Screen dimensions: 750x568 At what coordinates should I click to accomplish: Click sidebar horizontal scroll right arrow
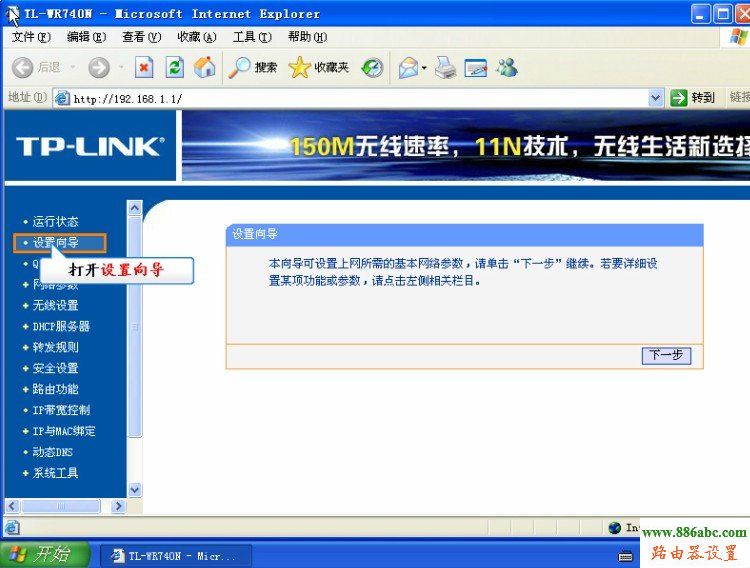[x=118, y=506]
